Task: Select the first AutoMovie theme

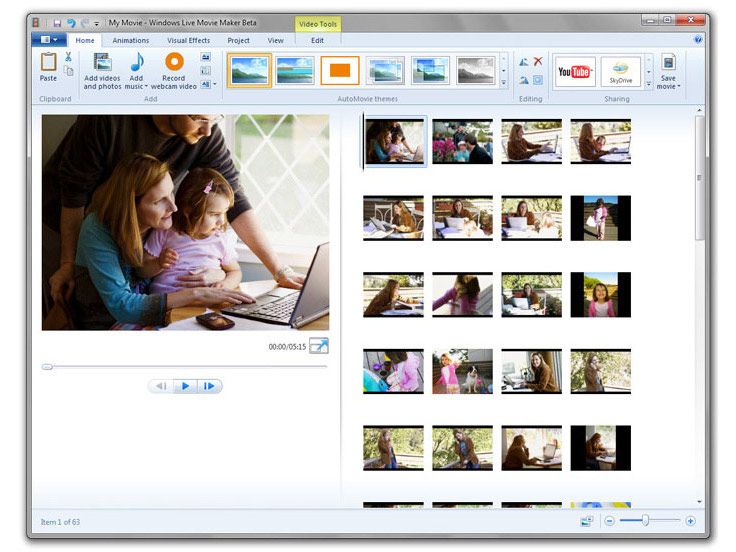Action: [249, 70]
